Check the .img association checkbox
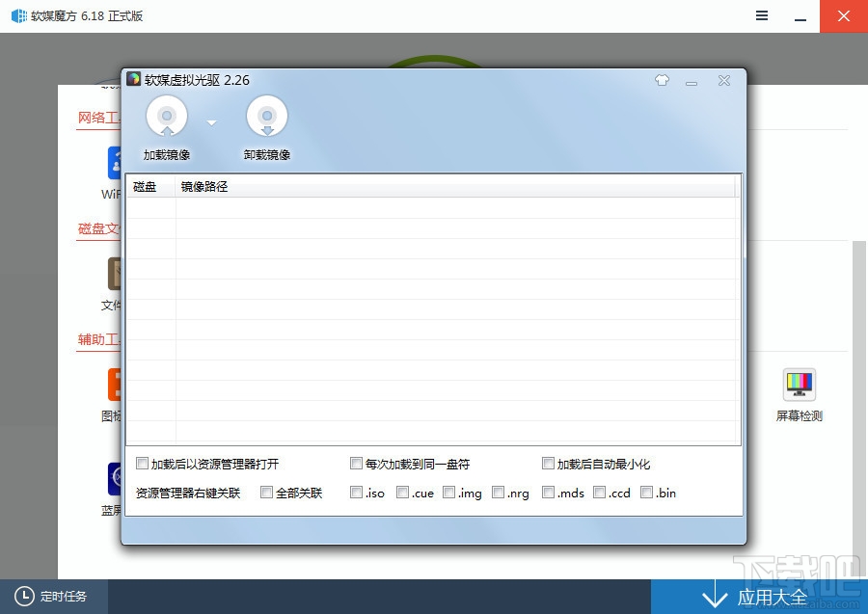 [x=448, y=493]
